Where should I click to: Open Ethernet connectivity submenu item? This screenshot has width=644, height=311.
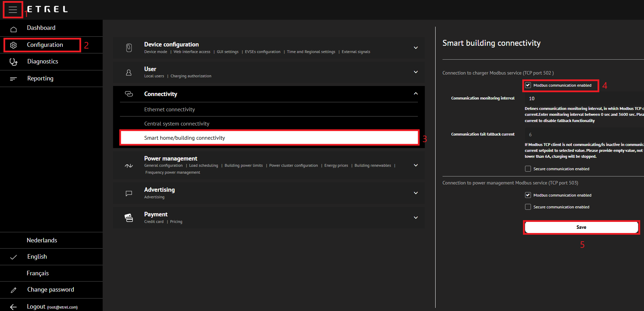click(170, 110)
